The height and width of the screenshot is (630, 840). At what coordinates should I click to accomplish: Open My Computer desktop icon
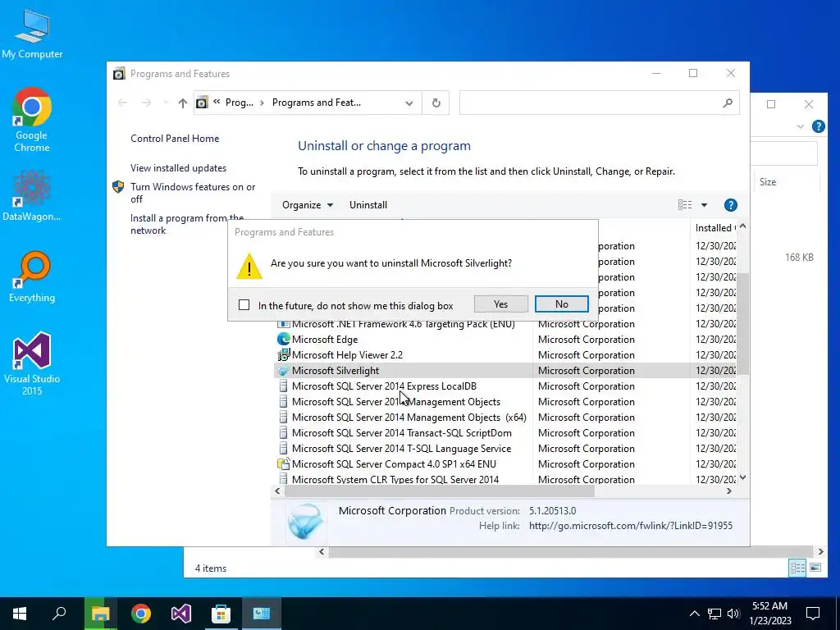(x=32, y=34)
